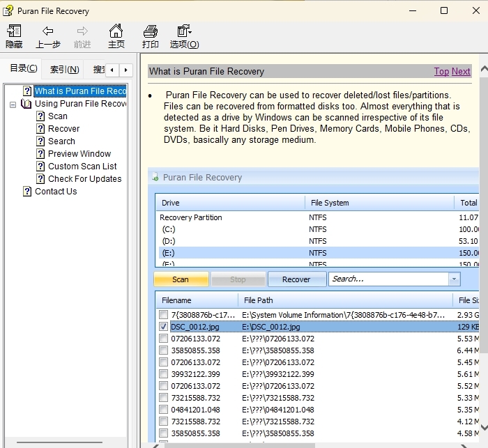Tick the checkbox for 04841201.048 file
488x448 pixels.
(x=163, y=409)
